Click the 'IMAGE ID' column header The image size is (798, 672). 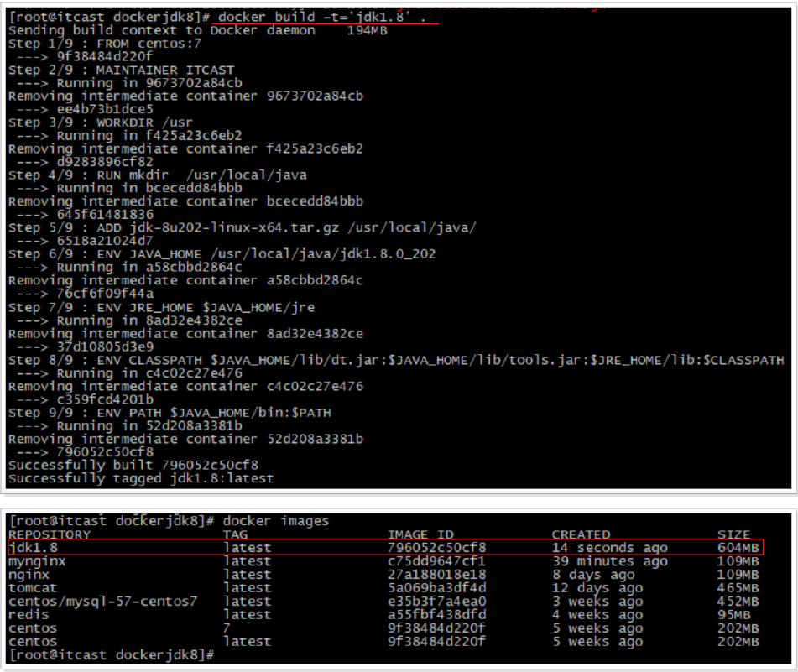point(420,534)
